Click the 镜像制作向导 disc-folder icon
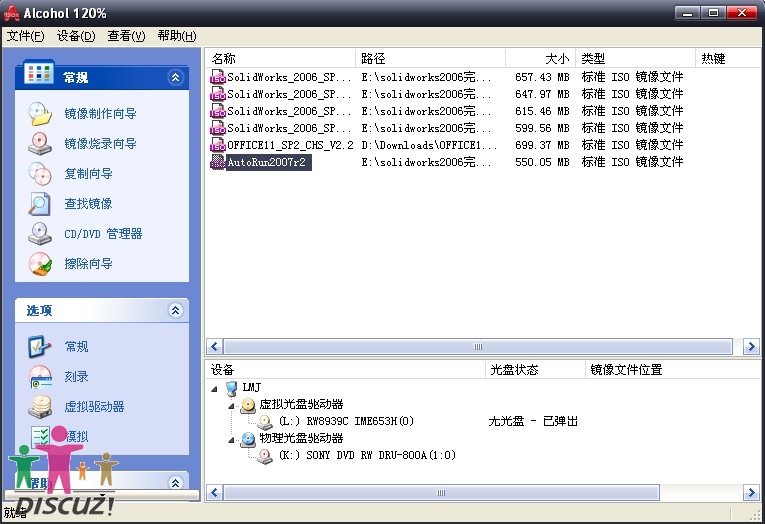This screenshot has height=524, width=765. point(40,114)
